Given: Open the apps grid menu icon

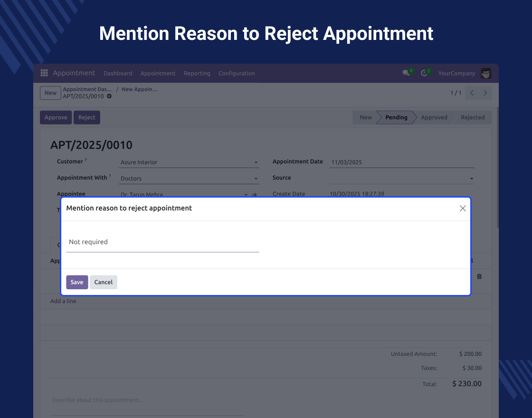Looking at the screenshot, I should point(44,73).
